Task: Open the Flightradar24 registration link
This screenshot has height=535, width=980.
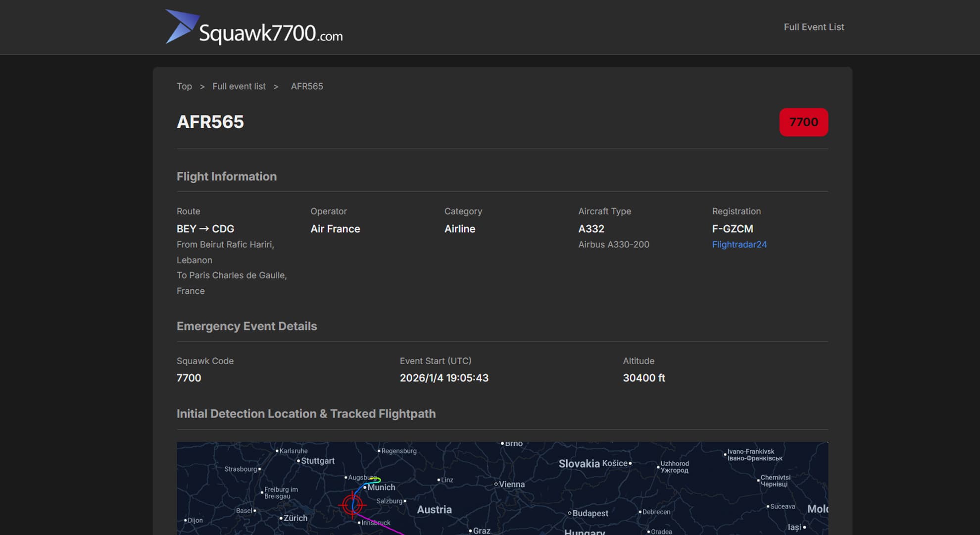Action: (739, 244)
